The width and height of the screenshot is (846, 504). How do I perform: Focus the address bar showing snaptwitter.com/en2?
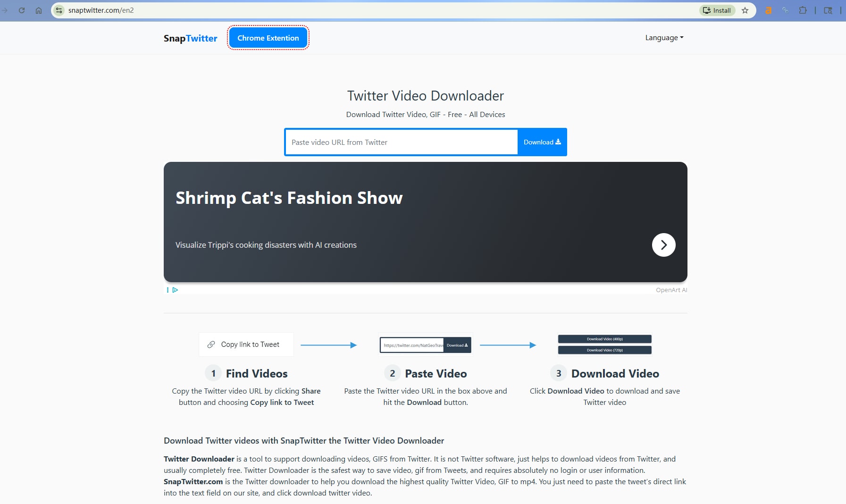[377, 10]
